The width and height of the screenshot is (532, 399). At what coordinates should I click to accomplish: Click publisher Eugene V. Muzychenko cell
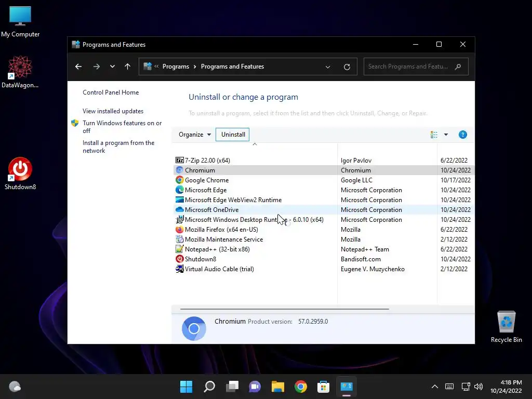373,269
